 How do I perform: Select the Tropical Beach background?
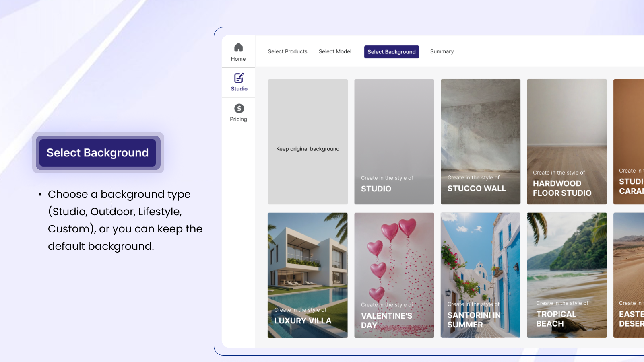click(567, 275)
